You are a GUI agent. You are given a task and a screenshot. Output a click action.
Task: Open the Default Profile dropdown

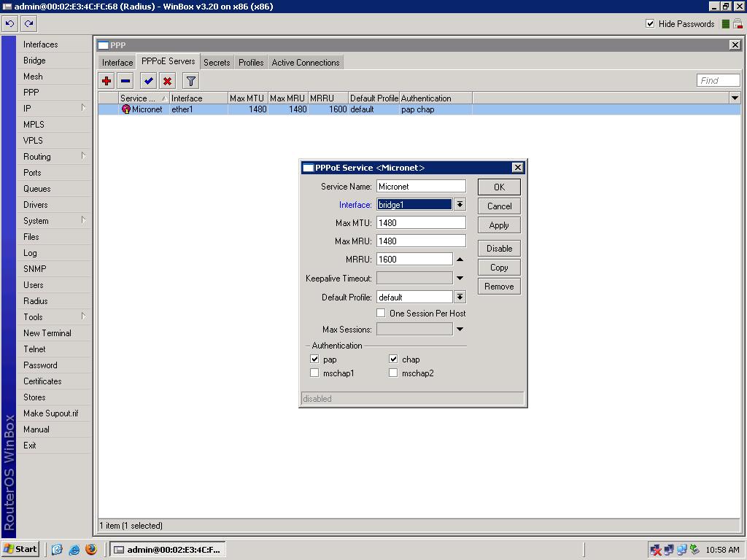[x=460, y=297]
